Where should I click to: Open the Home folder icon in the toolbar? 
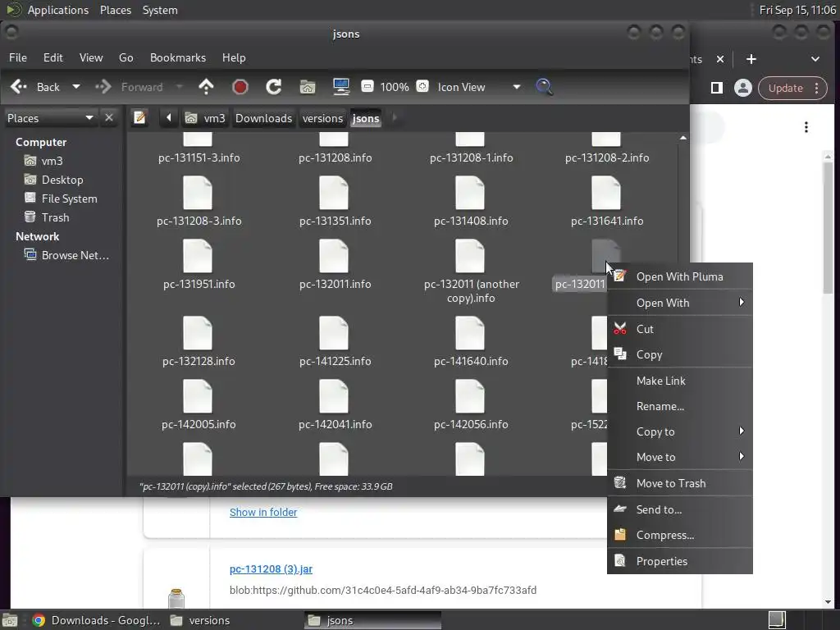point(308,87)
